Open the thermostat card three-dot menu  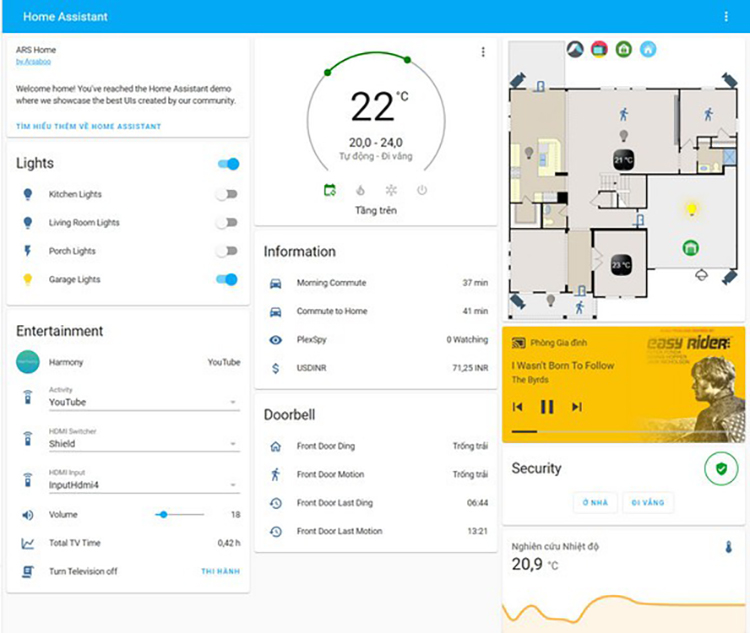tap(483, 52)
